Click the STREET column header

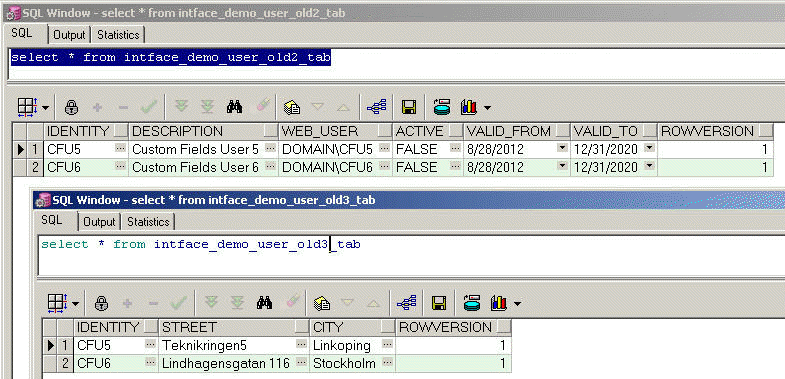pos(234,327)
